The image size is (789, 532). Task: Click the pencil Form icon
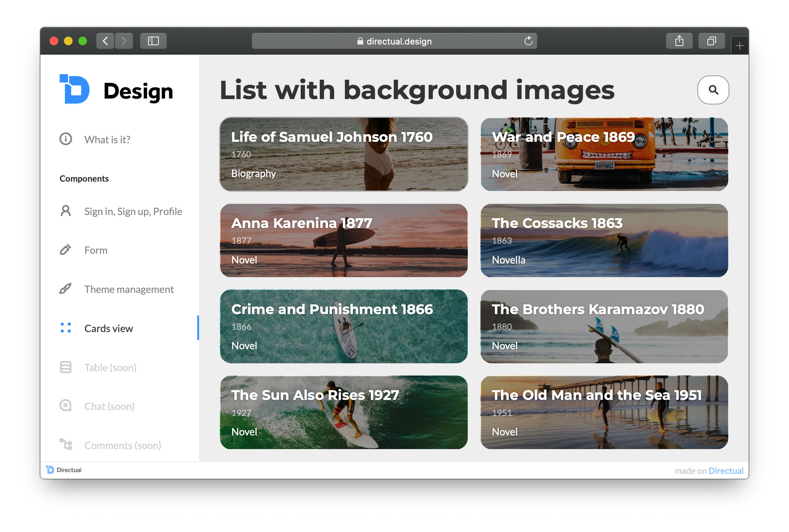[65, 250]
